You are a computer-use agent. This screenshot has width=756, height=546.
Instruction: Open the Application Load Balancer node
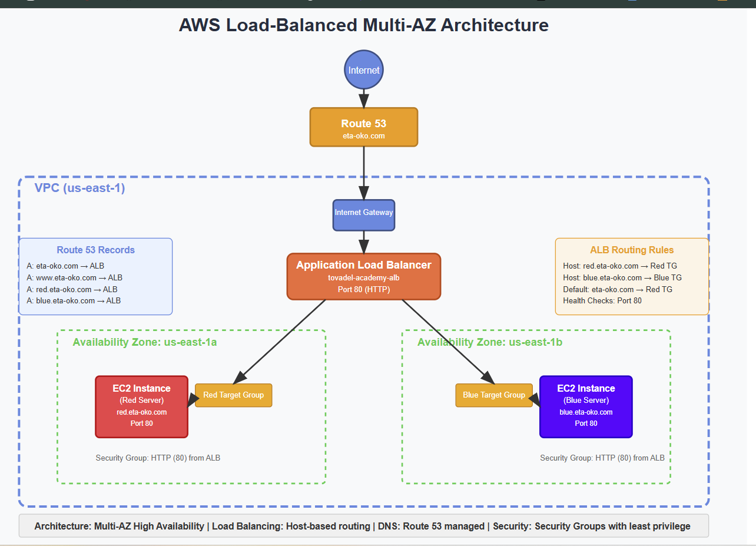[x=363, y=276]
